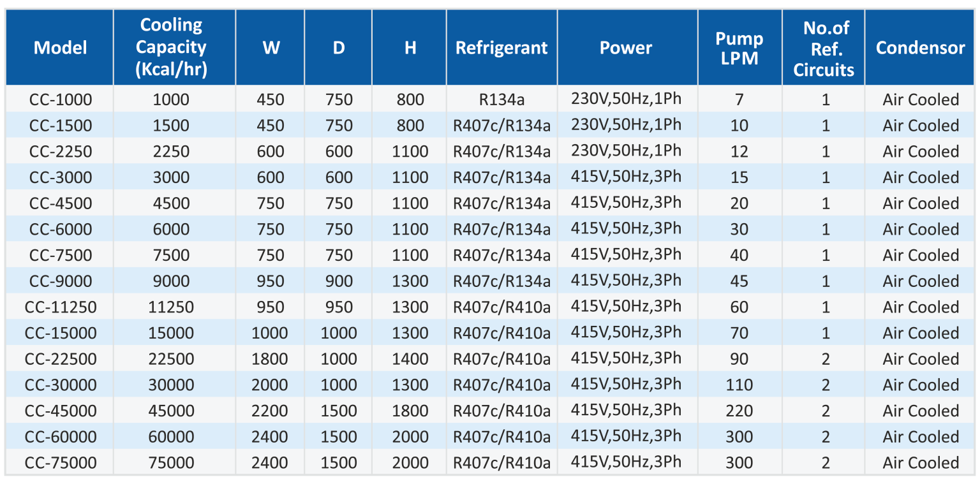Click the Refrigerant column header
980x484 pixels.
[501, 48]
